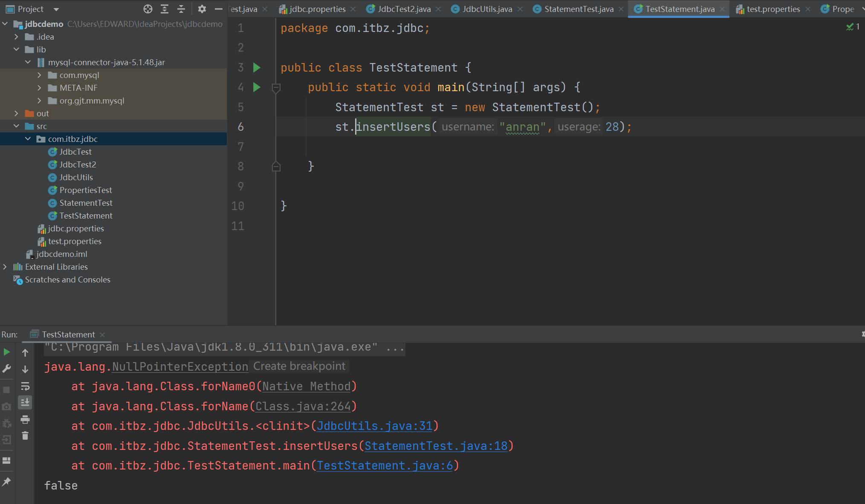Close the TestStatement run tab
This screenshot has height=504, width=865.
[x=102, y=334]
